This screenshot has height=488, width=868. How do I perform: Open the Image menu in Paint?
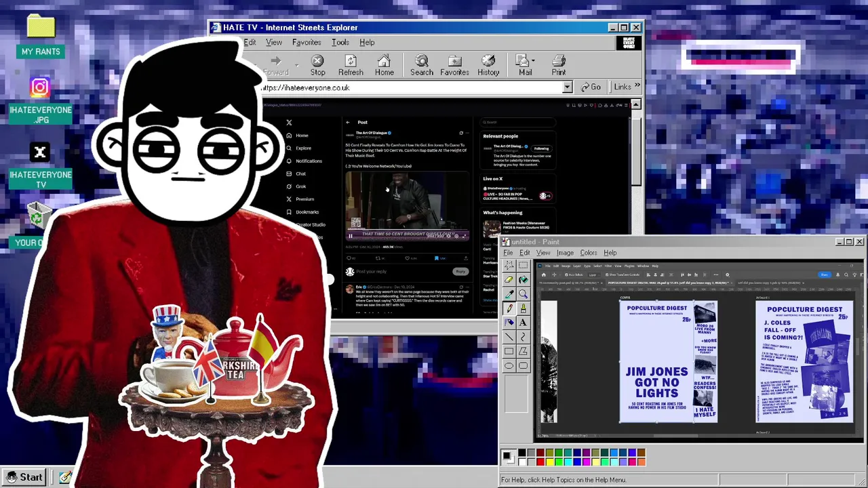coord(565,253)
